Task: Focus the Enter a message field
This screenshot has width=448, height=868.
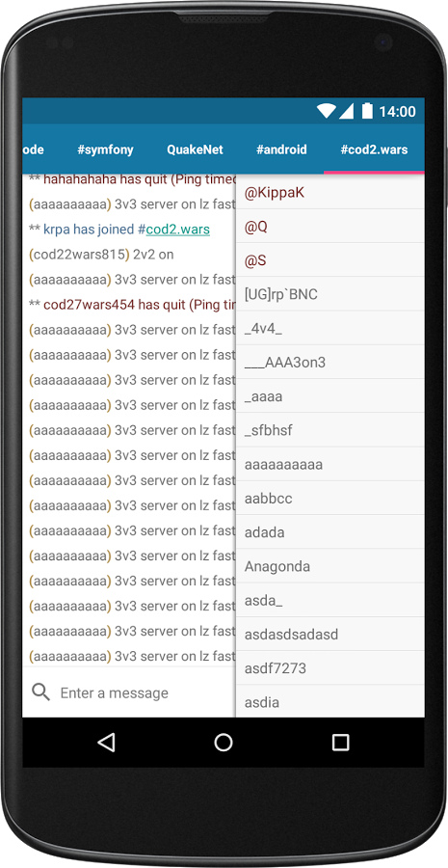Action: pos(145,692)
